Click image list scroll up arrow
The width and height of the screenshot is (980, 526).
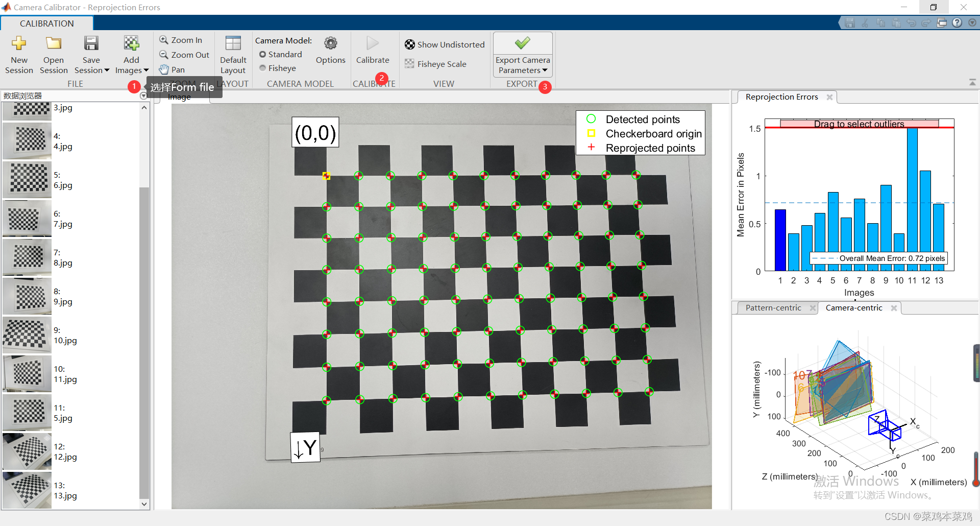(144, 107)
